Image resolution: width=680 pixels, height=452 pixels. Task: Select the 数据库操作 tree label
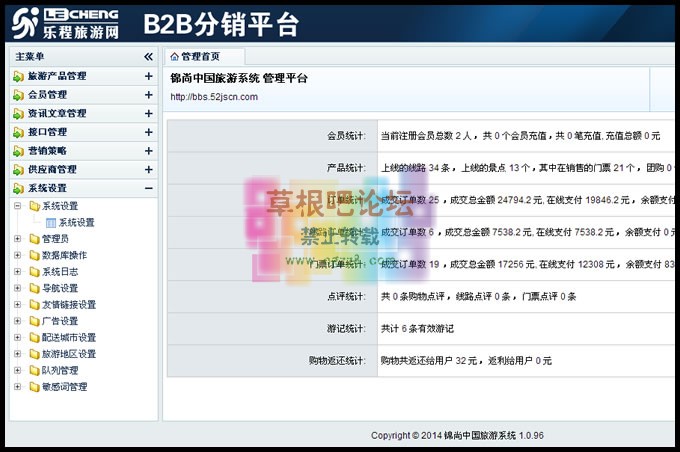point(64,255)
